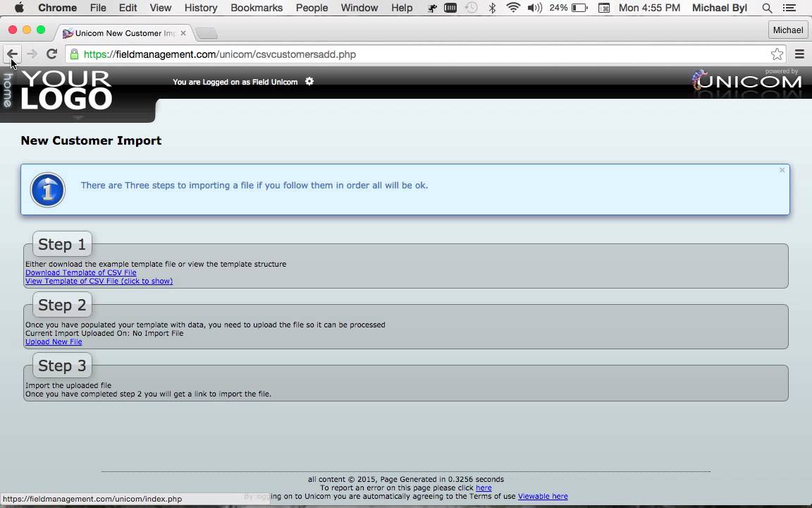Click the Step 2 heading
The image size is (812, 508).
pos(62,305)
